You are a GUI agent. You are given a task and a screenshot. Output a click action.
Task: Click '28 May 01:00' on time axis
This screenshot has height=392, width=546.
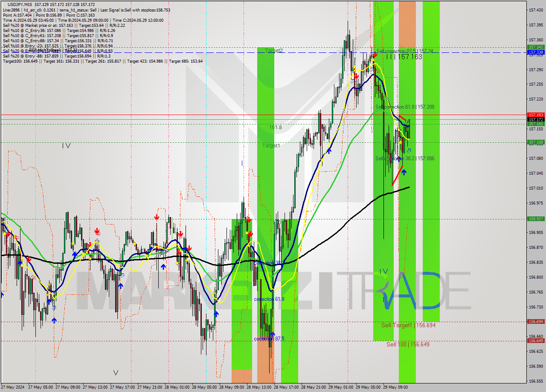click(x=177, y=387)
